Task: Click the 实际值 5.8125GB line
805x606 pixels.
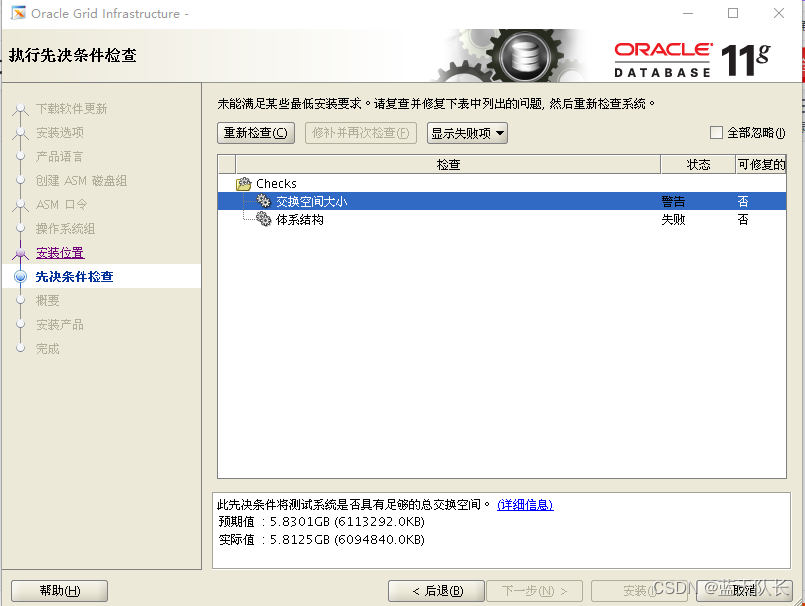Action: click(x=321, y=540)
